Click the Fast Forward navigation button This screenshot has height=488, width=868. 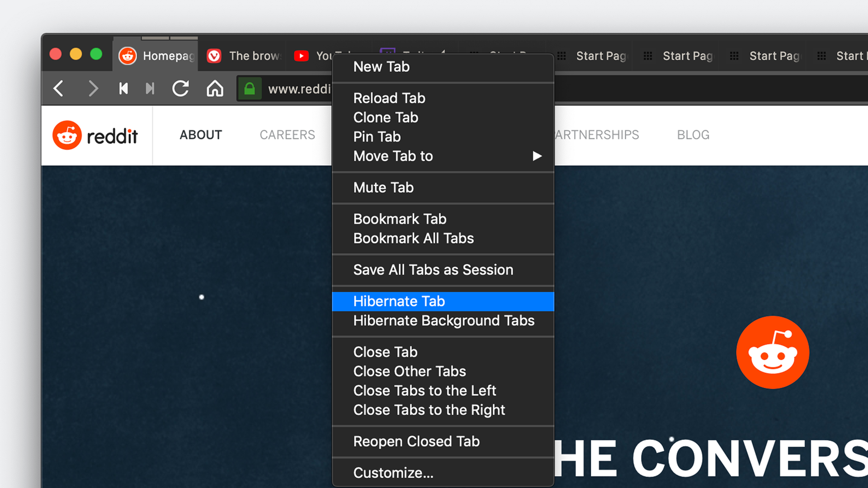(x=150, y=89)
